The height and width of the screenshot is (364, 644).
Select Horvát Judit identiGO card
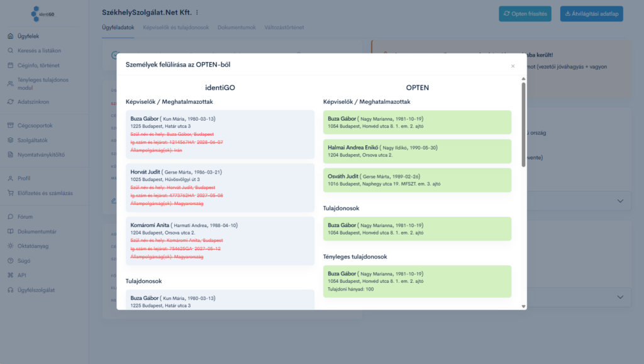(220, 187)
